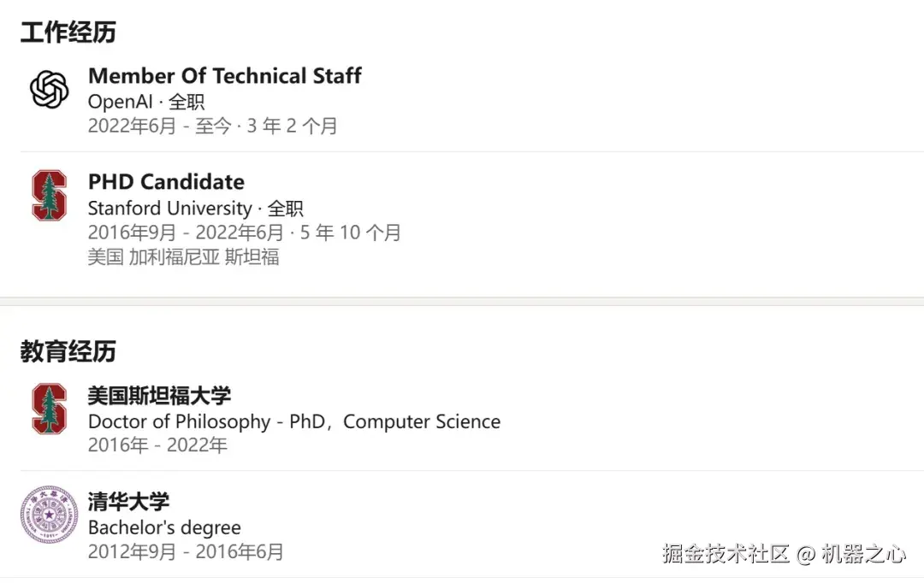This screenshot has width=924, height=583.
Task: Click the Stanford tree emblem in work section
Action: coord(49,195)
